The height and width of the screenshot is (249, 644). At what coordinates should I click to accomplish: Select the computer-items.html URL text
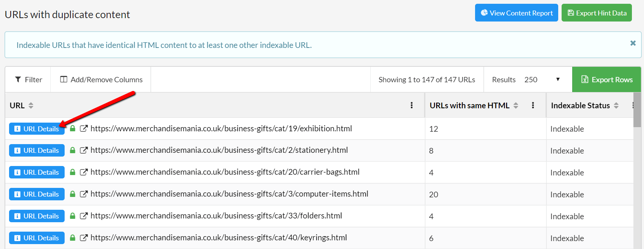point(229,194)
